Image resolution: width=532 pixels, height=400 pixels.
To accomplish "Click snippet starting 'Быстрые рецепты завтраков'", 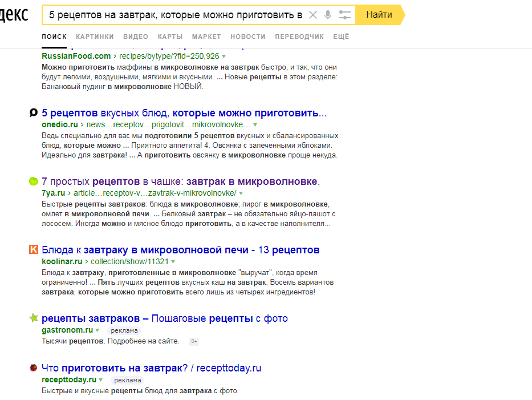I will pos(188,214).
